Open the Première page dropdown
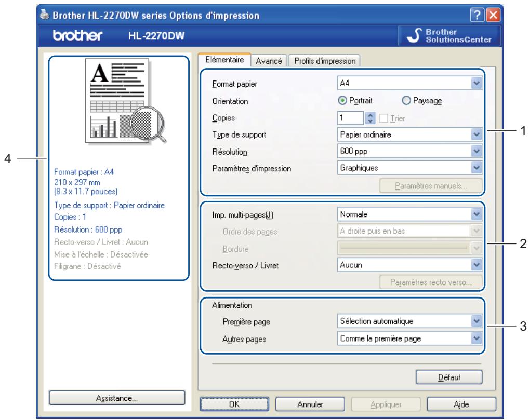Viewport: 529px width, 420px height. tap(409, 321)
